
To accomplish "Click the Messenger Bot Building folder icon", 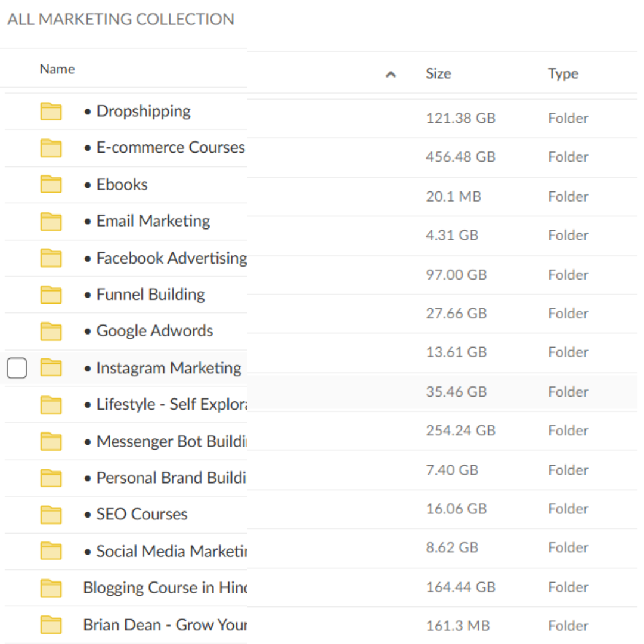I will coord(51,441).
